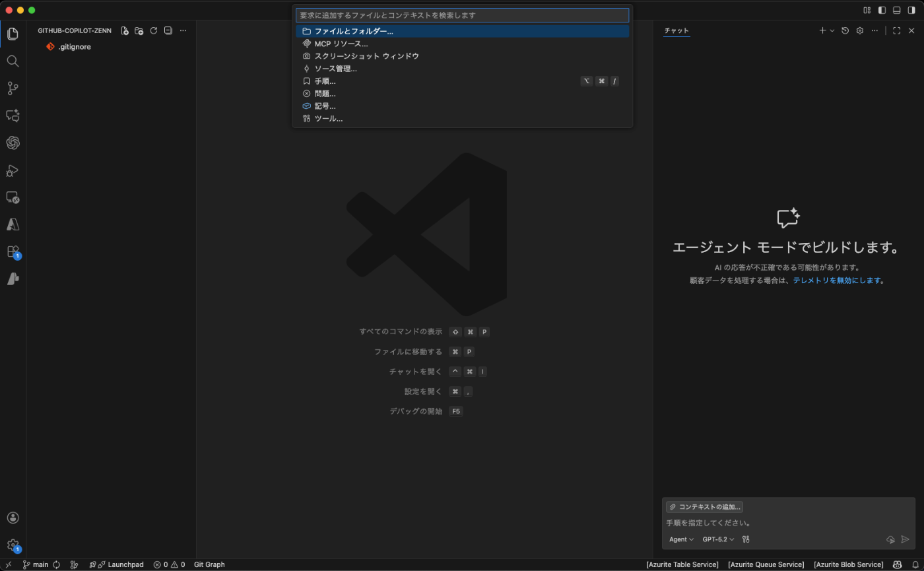924x571 pixels.
Task: Toggle primary side bar visibility
Action: [882, 10]
